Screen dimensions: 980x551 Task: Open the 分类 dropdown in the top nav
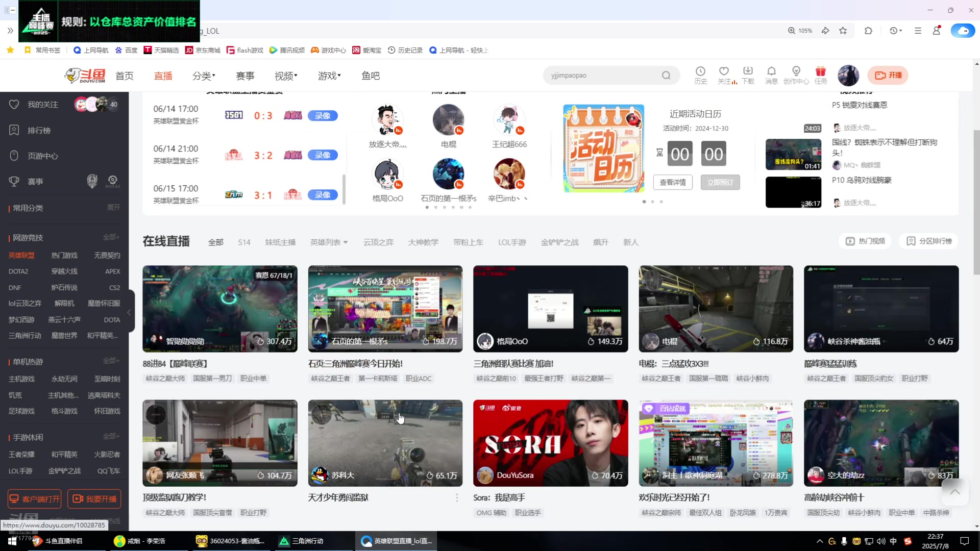point(204,76)
